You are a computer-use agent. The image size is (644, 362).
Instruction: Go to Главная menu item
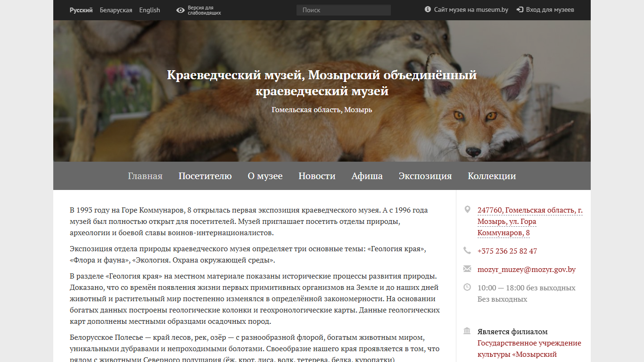[x=145, y=176]
